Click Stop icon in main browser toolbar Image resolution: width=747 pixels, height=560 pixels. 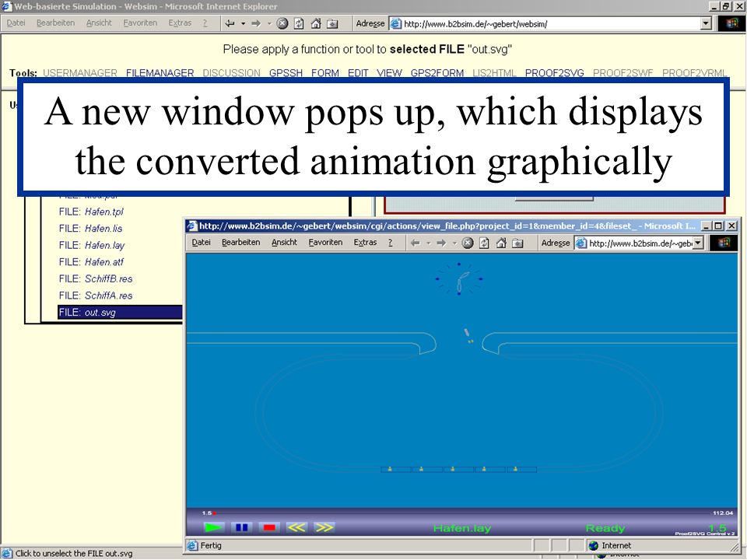pyautogui.click(x=282, y=23)
